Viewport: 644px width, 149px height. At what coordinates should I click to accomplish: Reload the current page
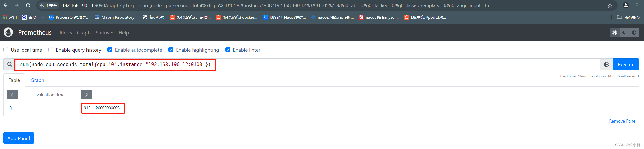coord(28,5)
